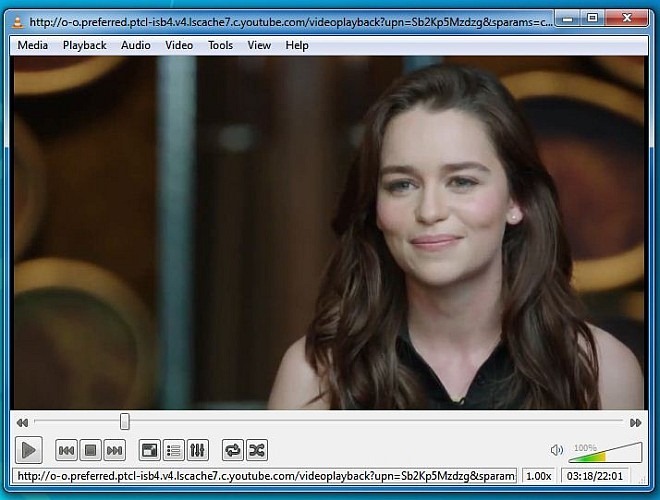The height and width of the screenshot is (500, 660).
Task: Expand the Audio menu
Action: click(136, 45)
